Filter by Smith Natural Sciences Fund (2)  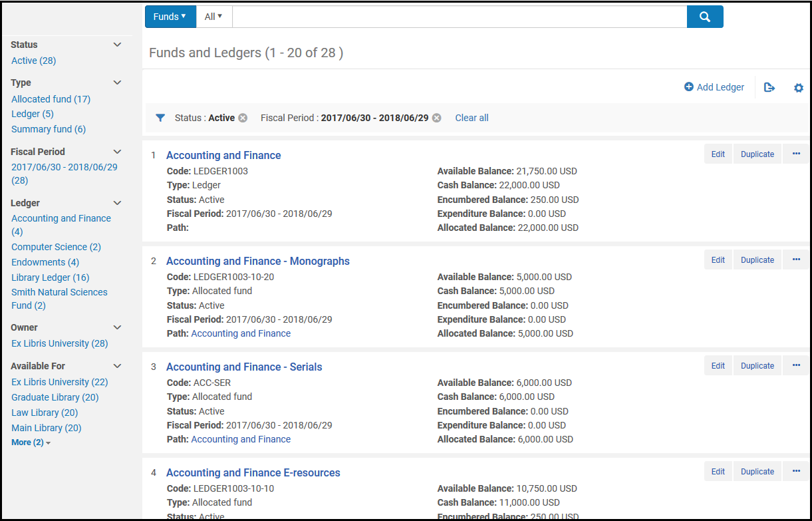pos(59,299)
